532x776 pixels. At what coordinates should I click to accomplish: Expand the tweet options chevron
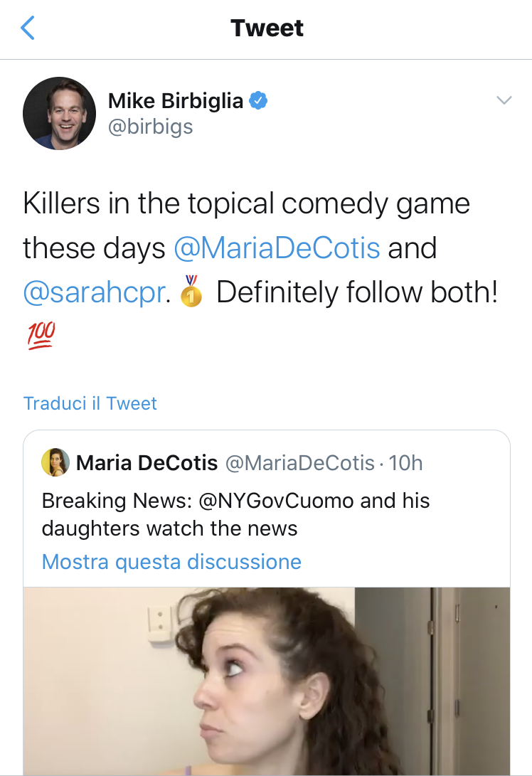tap(504, 100)
